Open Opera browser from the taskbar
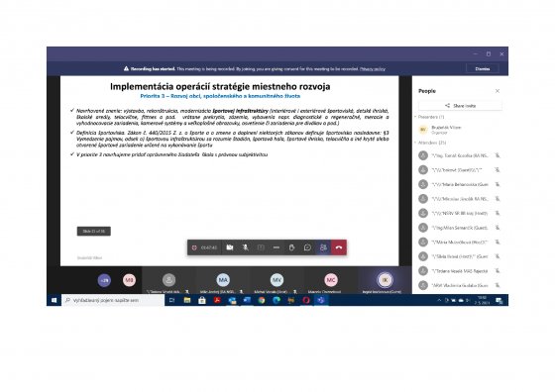Screen dimensions: 555x392 point(306,300)
